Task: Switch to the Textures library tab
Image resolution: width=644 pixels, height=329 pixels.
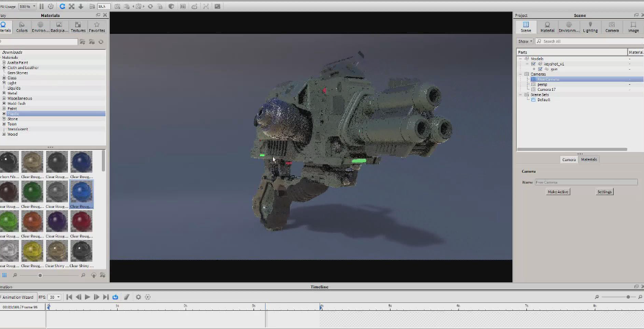Action: tap(78, 27)
